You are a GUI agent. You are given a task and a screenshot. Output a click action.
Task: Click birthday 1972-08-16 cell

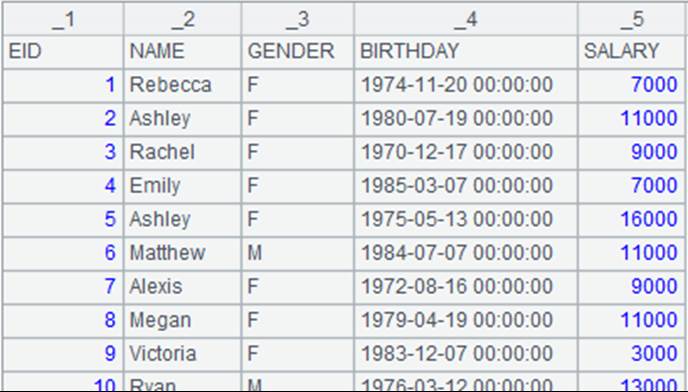tap(466, 287)
